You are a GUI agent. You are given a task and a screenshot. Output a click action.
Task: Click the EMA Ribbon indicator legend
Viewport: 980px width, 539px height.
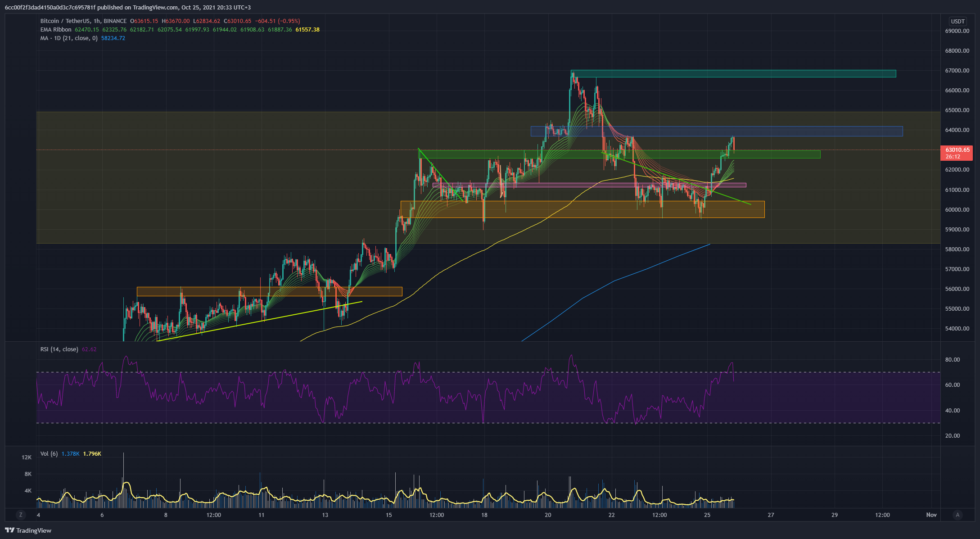[x=56, y=30]
